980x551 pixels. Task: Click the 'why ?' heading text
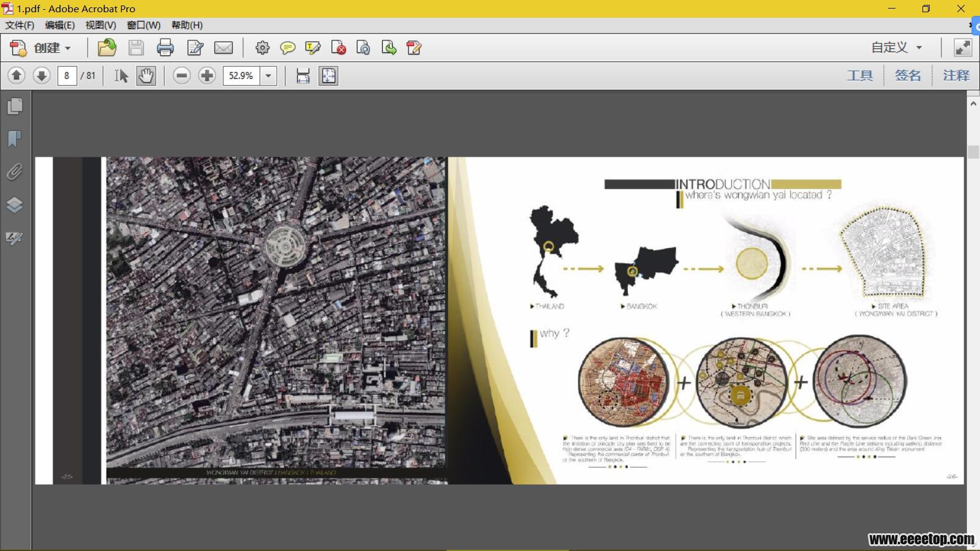tap(554, 333)
